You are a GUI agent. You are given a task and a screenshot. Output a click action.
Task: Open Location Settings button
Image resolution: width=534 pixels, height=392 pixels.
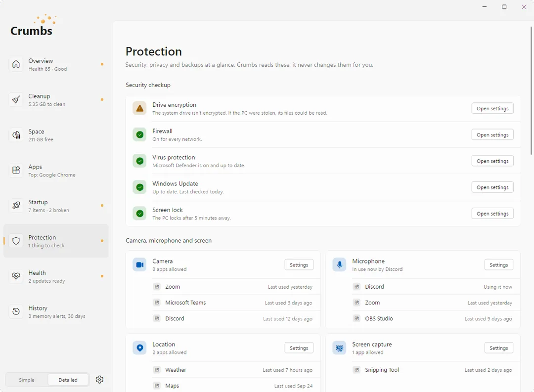(x=299, y=348)
